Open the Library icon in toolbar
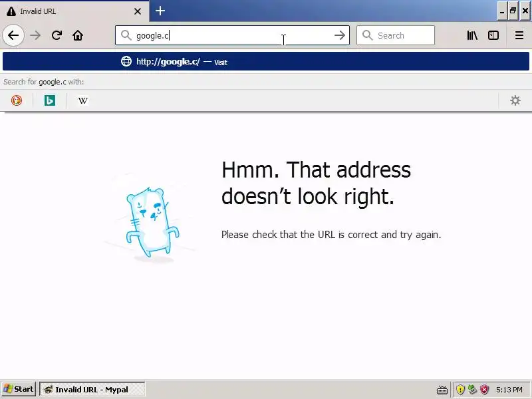 472,35
